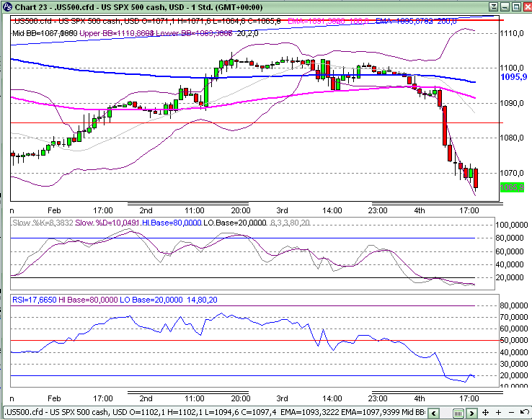Select the Slow %K=8,3832 label

[x=43, y=223]
